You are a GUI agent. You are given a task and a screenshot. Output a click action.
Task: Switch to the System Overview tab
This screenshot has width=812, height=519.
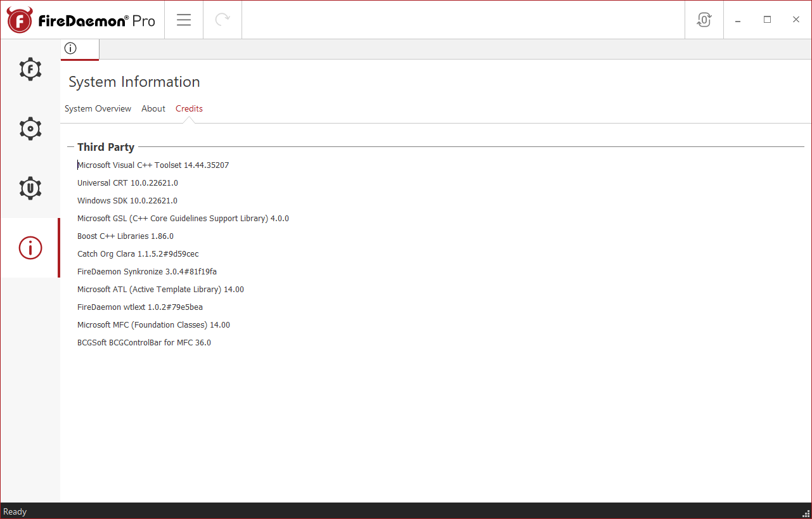98,109
